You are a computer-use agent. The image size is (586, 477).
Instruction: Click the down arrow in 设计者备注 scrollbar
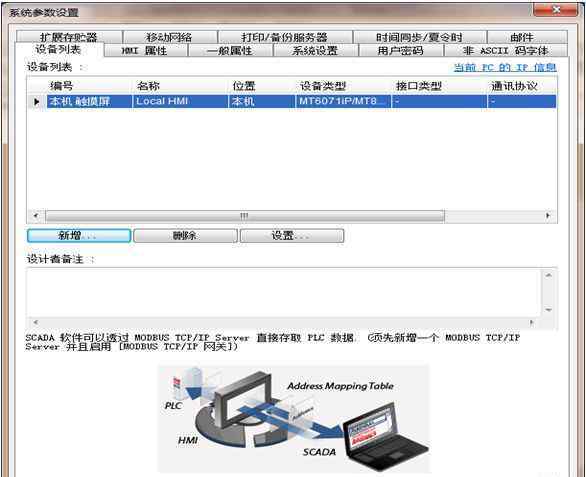[548, 310]
